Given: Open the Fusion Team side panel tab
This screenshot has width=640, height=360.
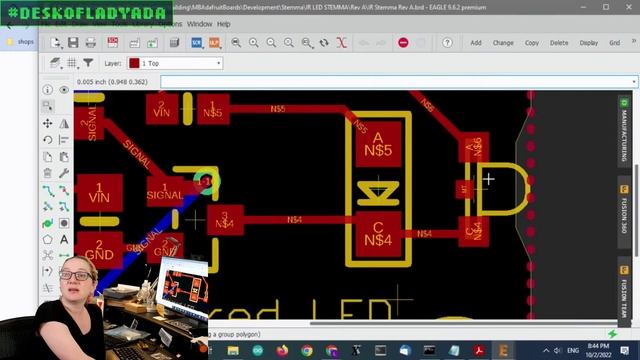Looking at the screenshot, I should click(x=624, y=291).
